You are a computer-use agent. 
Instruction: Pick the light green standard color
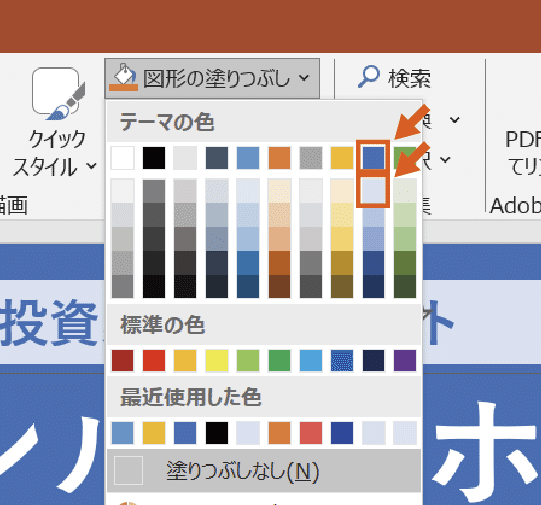[x=248, y=360]
